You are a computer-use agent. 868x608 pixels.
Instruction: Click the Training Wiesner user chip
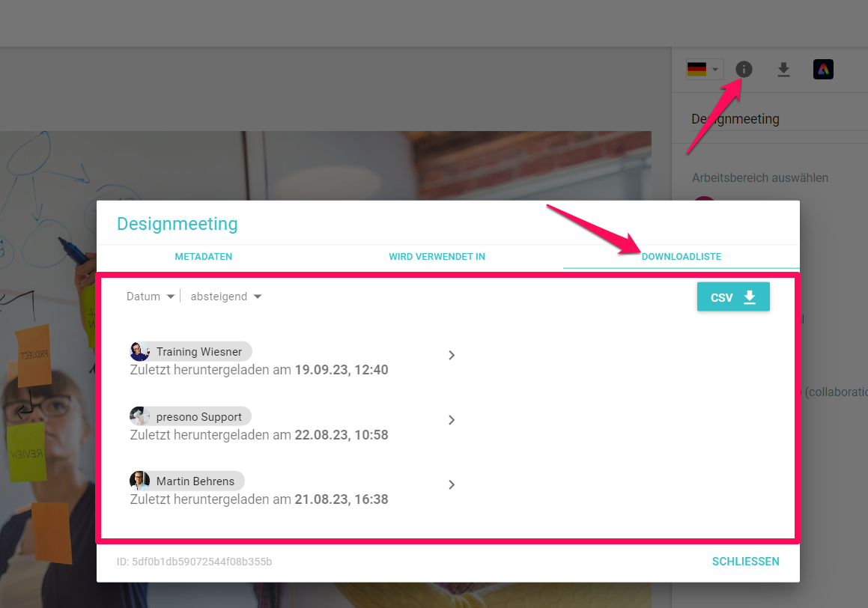(x=199, y=352)
